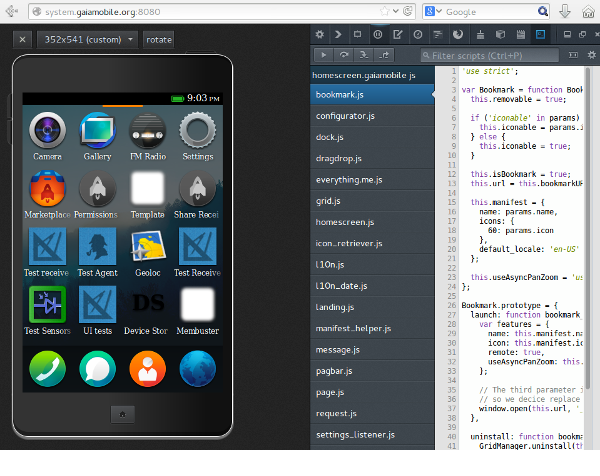
Task: Launch the Gallery app icon
Action: click(97, 131)
